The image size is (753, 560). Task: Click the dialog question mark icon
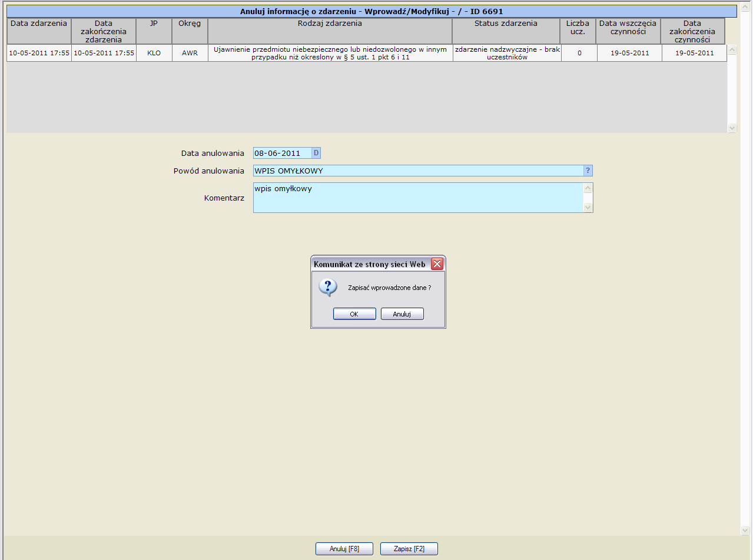tap(327, 287)
